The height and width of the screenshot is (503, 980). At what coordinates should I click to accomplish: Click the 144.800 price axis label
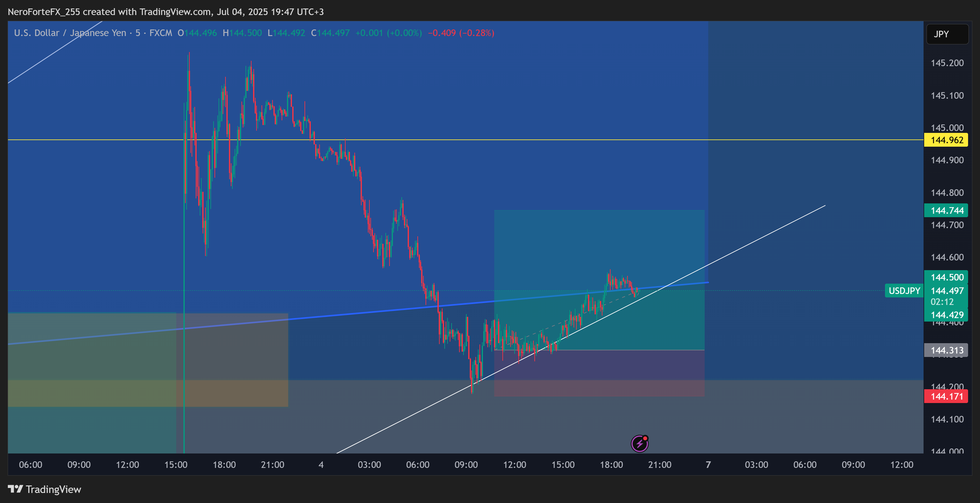[947, 193]
